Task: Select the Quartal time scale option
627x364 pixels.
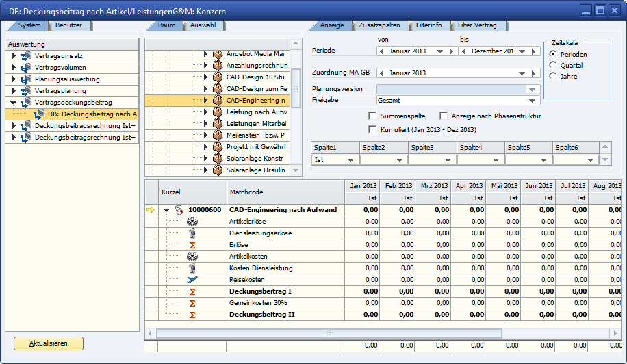Action: pyautogui.click(x=553, y=66)
